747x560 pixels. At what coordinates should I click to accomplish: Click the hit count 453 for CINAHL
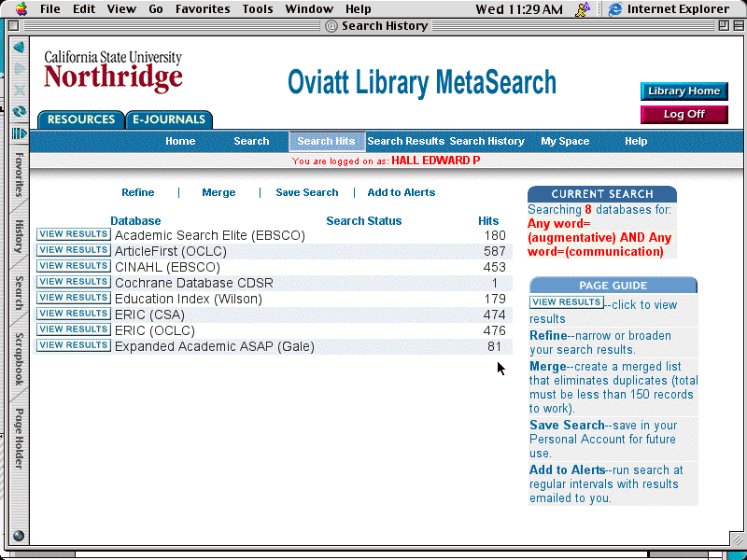(x=494, y=267)
